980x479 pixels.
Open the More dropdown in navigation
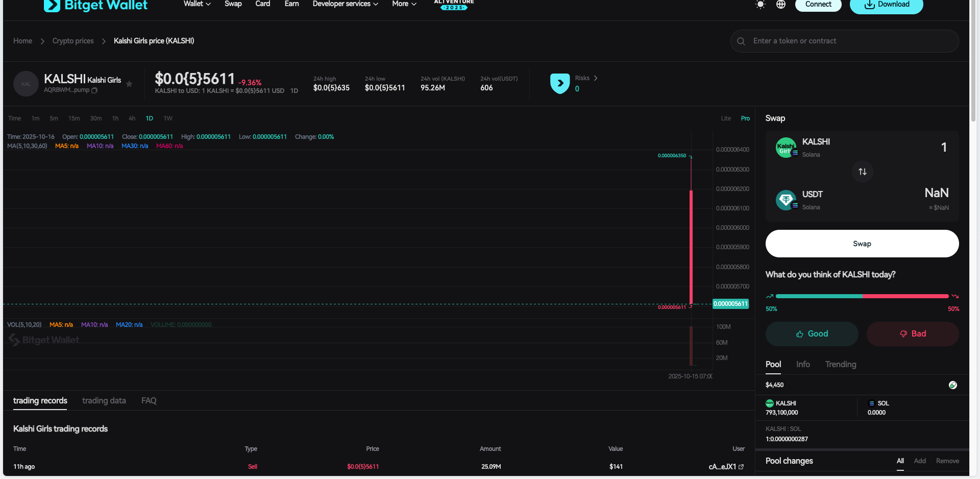tap(404, 4)
